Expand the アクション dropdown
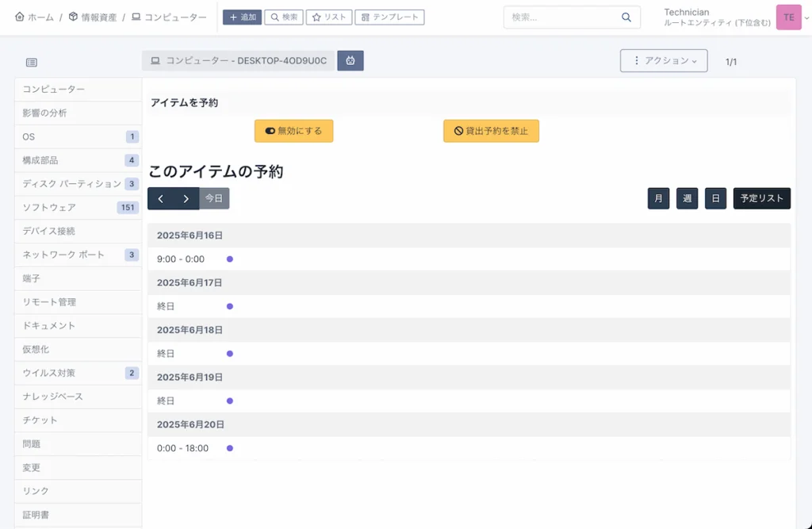Viewport: 812px width, 529px height. [x=664, y=60]
